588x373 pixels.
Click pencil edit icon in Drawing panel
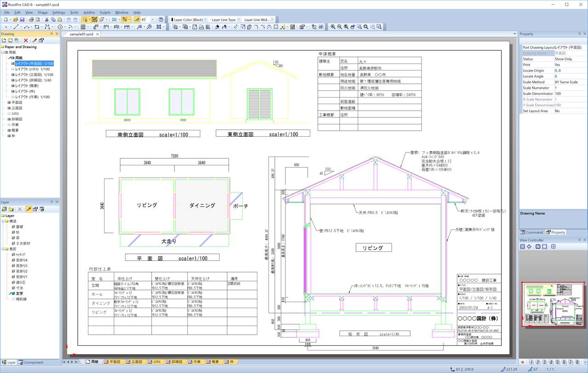click(35, 41)
